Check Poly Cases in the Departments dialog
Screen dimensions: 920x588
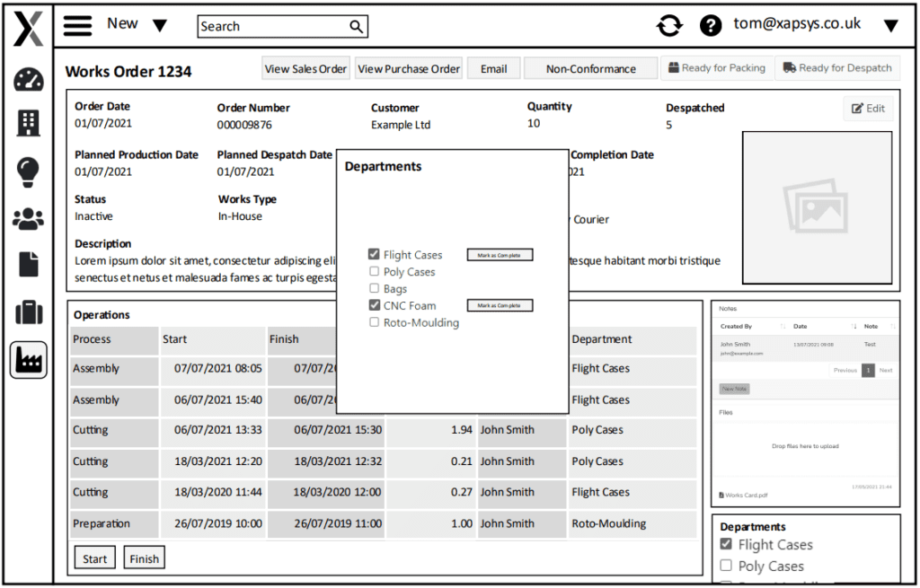point(374,271)
